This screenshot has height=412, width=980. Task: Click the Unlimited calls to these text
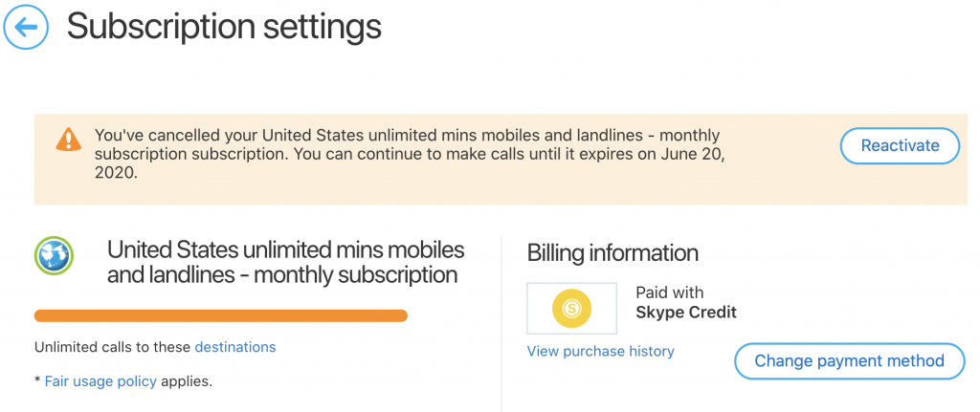coord(113,346)
